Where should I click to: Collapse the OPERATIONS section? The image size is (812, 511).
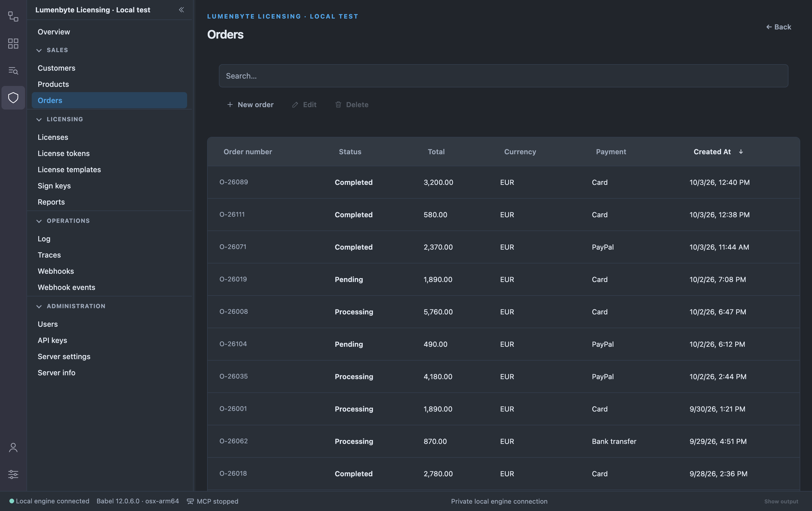39,221
